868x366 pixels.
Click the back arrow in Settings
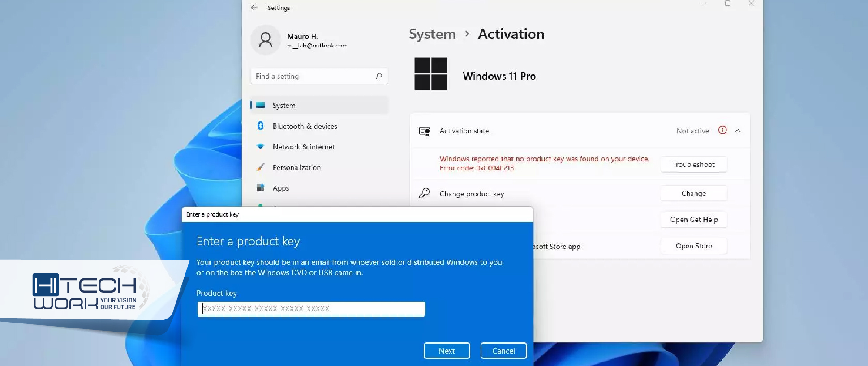tap(254, 8)
